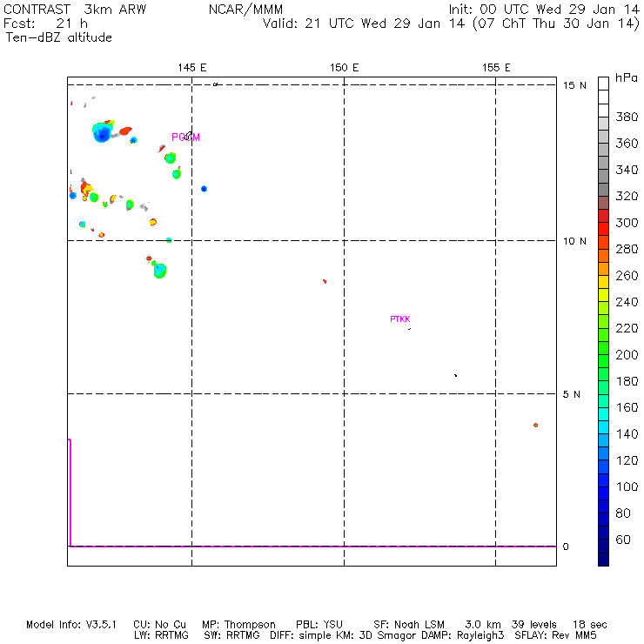644x644 pixels.
Task: Click the "PBL: YSU" model setting
Action: 319,625
